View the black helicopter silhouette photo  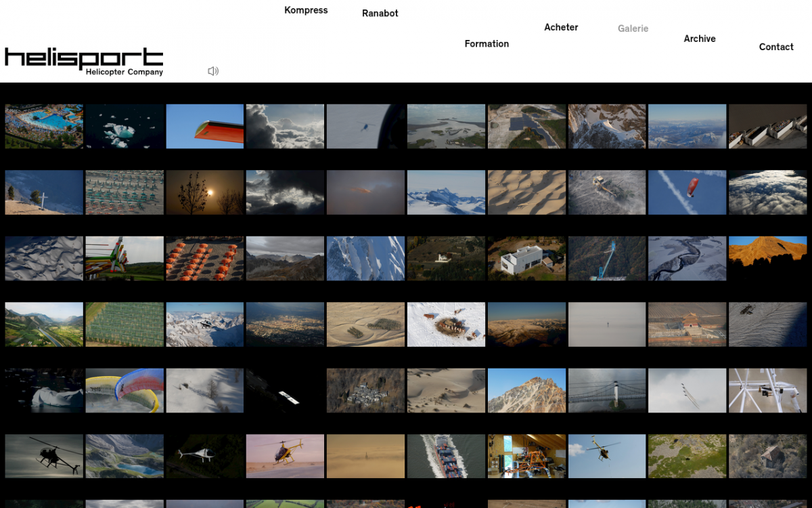point(44,457)
